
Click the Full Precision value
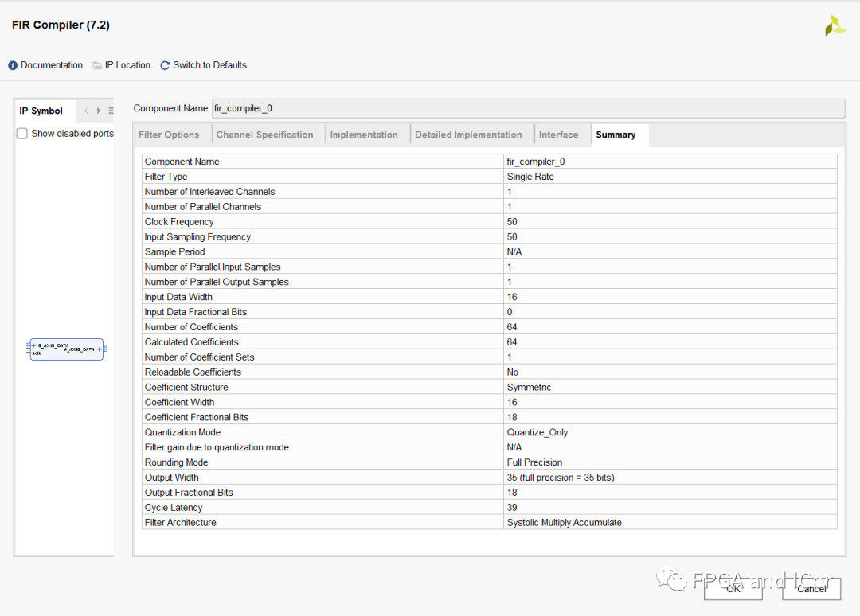point(535,462)
